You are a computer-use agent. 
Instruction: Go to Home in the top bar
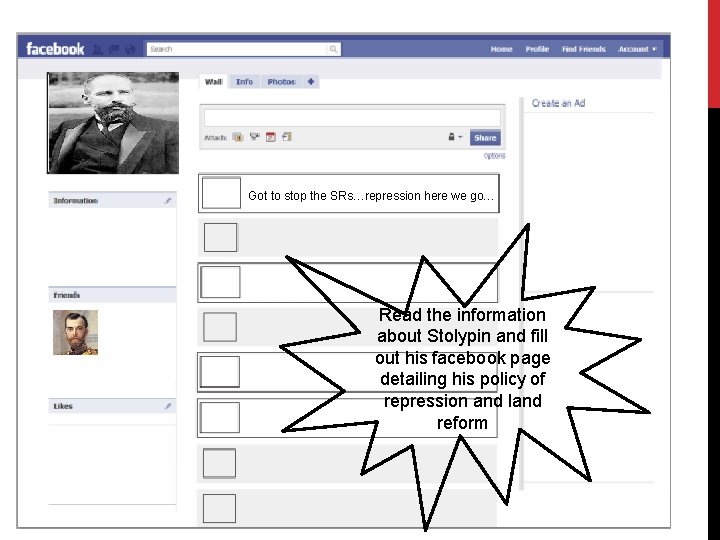pyautogui.click(x=501, y=49)
